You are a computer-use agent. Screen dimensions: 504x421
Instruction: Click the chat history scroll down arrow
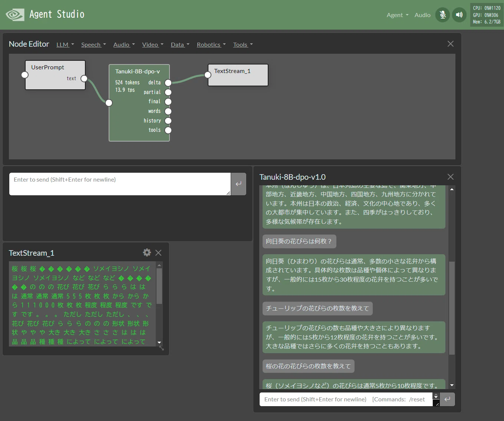click(452, 385)
